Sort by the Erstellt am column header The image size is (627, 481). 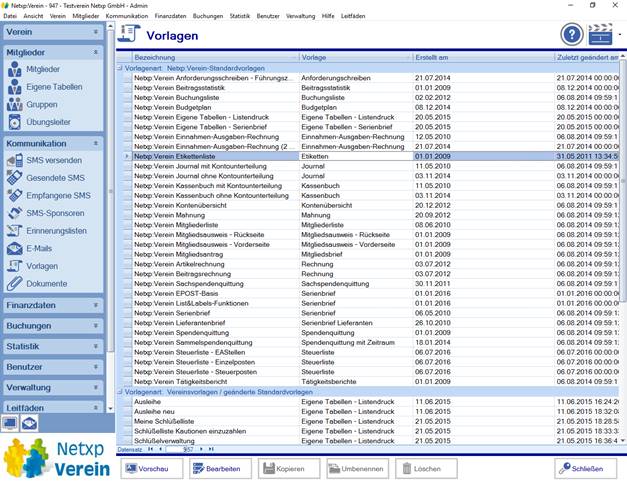(483, 57)
